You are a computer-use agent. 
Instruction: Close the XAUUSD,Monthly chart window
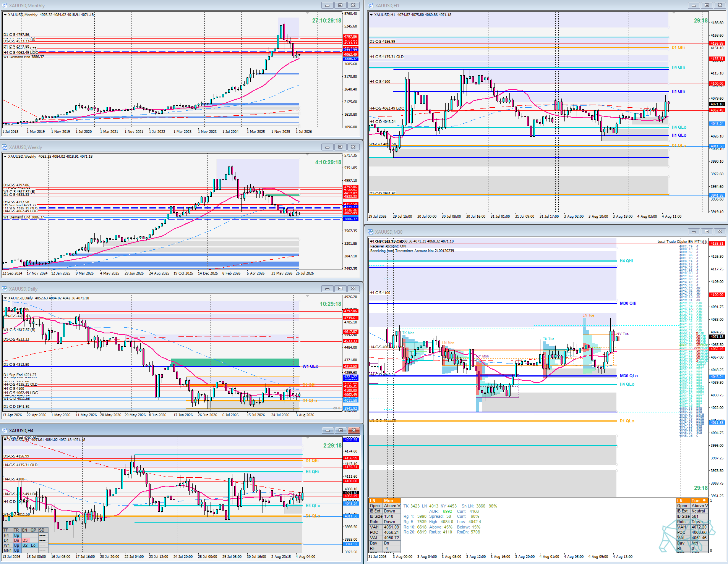(353, 5)
